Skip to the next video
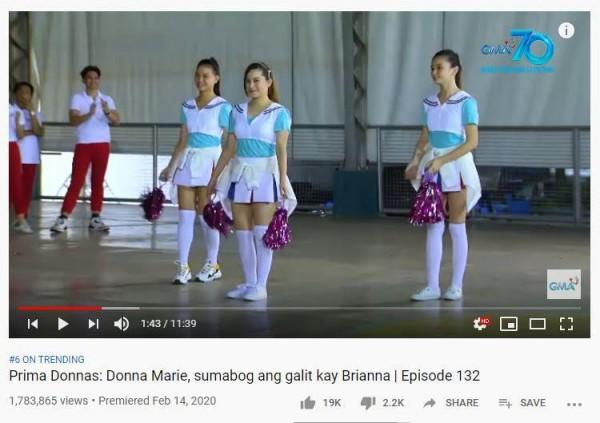The image size is (600, 423). (x=94, y=324)
